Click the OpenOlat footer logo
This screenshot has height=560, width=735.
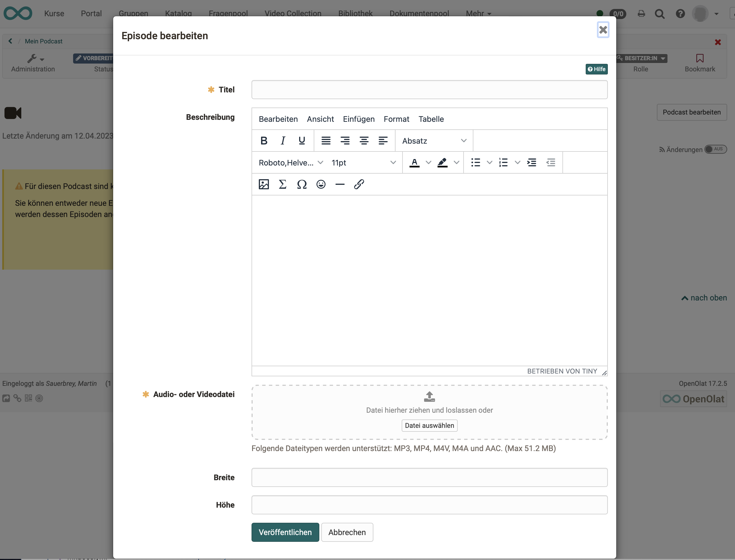[x=693, y=399]
